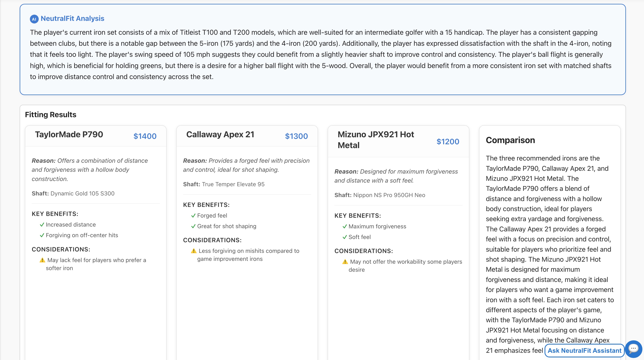The width and height of the screenshot is (644, 360).
Task: Select the Mizuno JPX921 Hot Metal title
Action: (x=376, y=140)
